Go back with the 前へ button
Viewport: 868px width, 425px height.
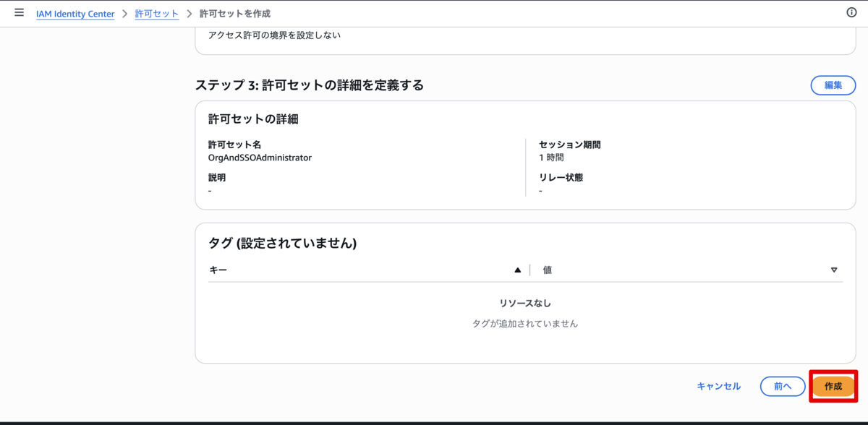(x=783, y=386)
